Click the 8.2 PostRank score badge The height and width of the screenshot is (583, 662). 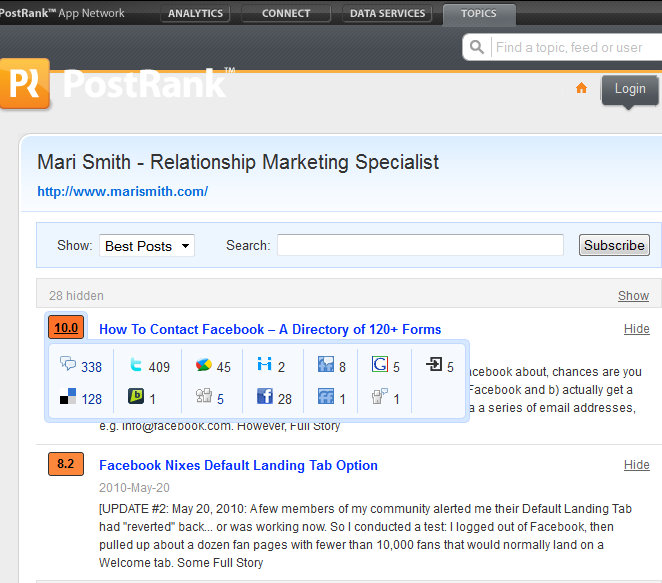coord(66,464)
